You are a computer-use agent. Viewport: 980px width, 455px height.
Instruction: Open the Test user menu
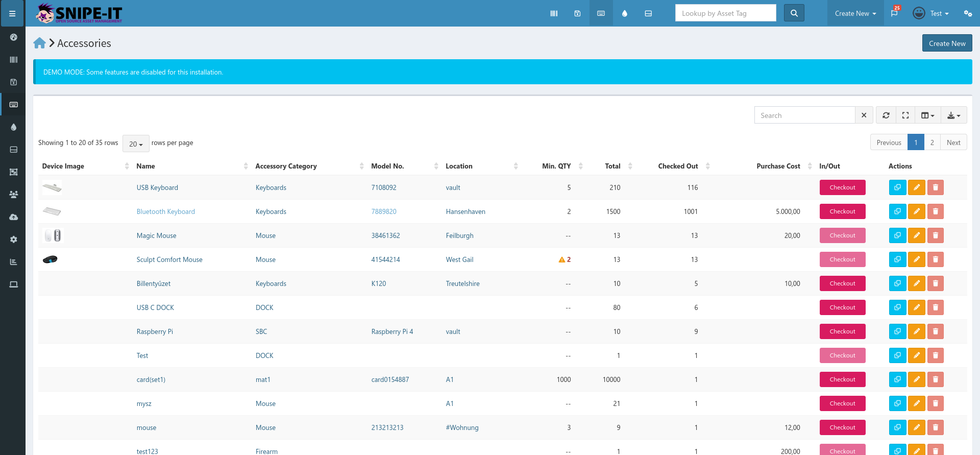point(932,13)
